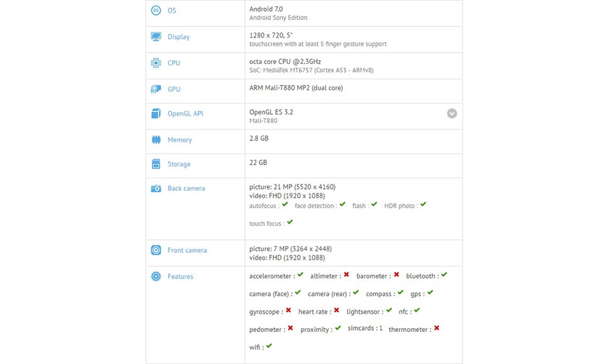
Task: Click the GPU card icon
Action: coord(156,89)
